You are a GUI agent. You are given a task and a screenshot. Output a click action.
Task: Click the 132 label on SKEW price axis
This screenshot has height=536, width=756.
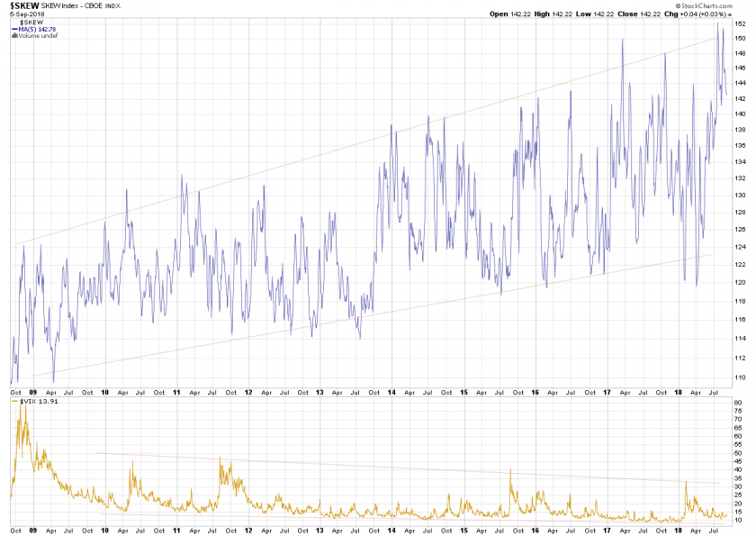(x=740, y=178)
